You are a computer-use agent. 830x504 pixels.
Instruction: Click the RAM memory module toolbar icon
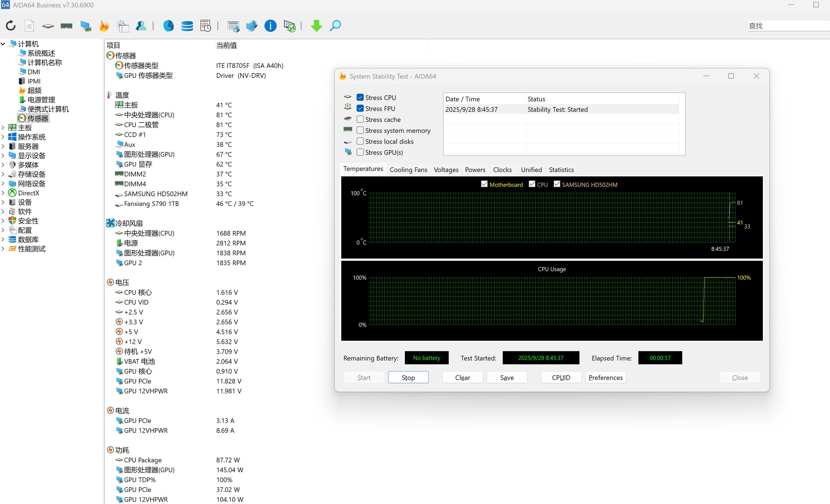click(x=66, y=25)
